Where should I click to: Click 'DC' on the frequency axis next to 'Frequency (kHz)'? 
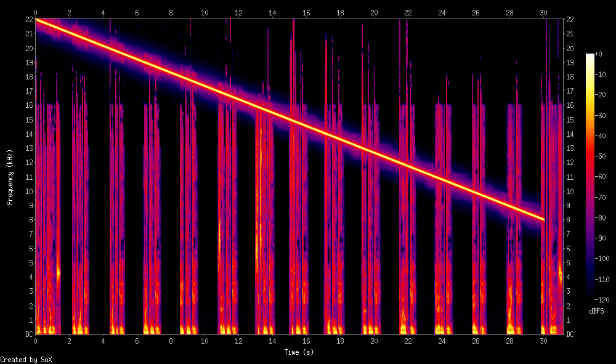coord(30,334)
